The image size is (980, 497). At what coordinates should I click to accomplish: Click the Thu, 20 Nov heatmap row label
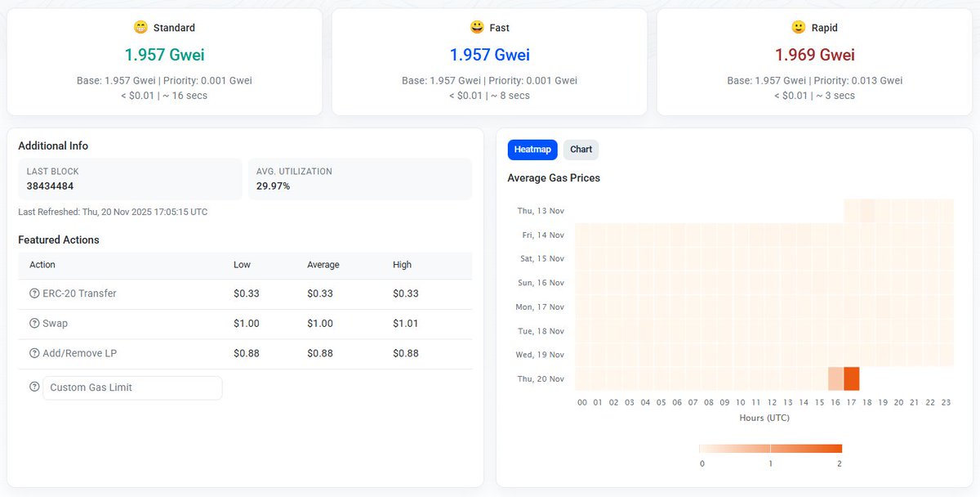click(540, 379)
